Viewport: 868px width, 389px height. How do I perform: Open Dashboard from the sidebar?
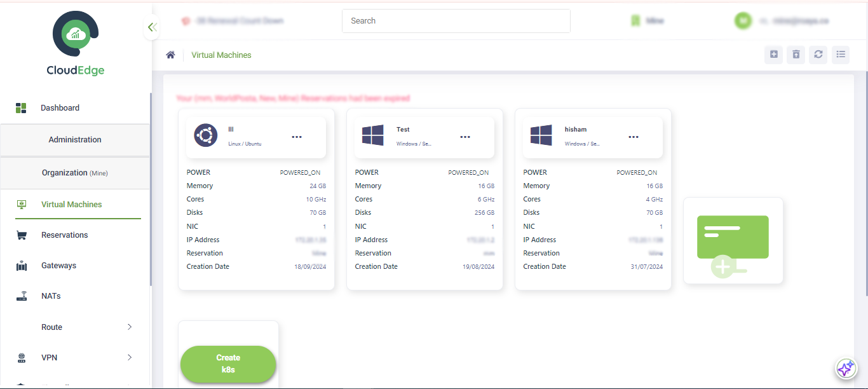click(60, 108)
